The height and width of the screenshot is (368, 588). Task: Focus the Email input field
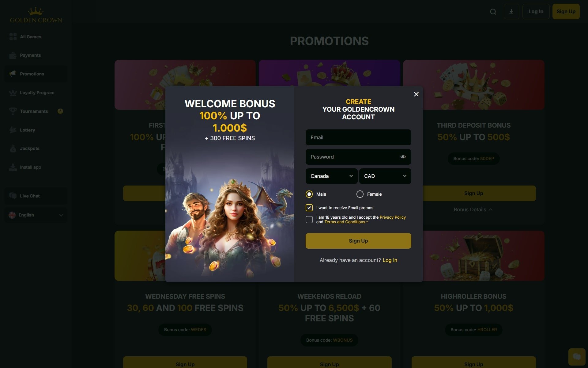pyautogui.click(x=358, y=137)
